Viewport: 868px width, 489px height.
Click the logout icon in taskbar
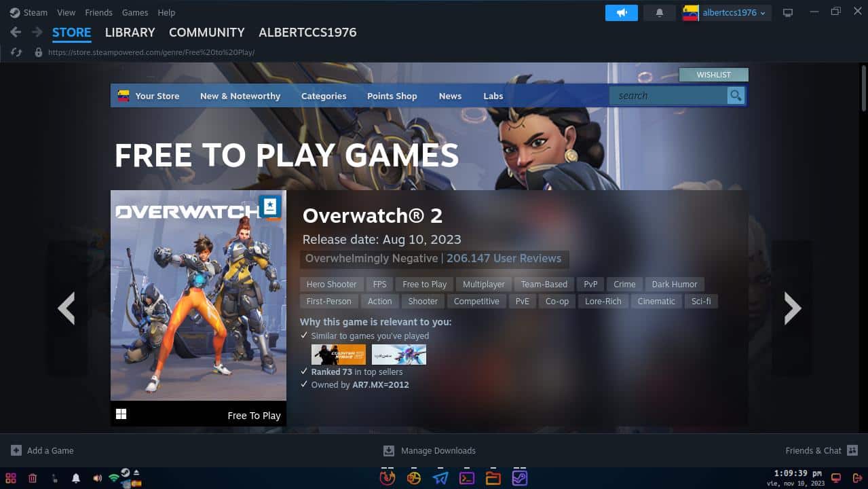click(x=857, y=478)
